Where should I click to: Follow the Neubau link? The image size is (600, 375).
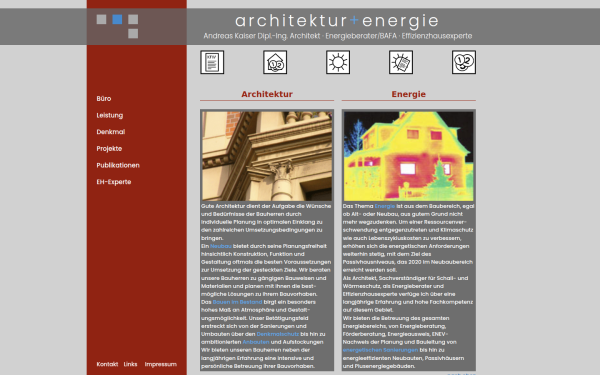tap(221, 246)
